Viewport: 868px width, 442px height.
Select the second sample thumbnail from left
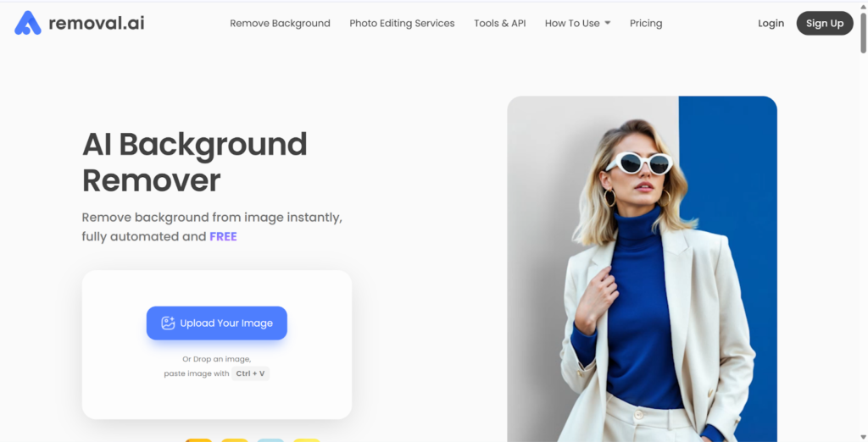point(235,439)
